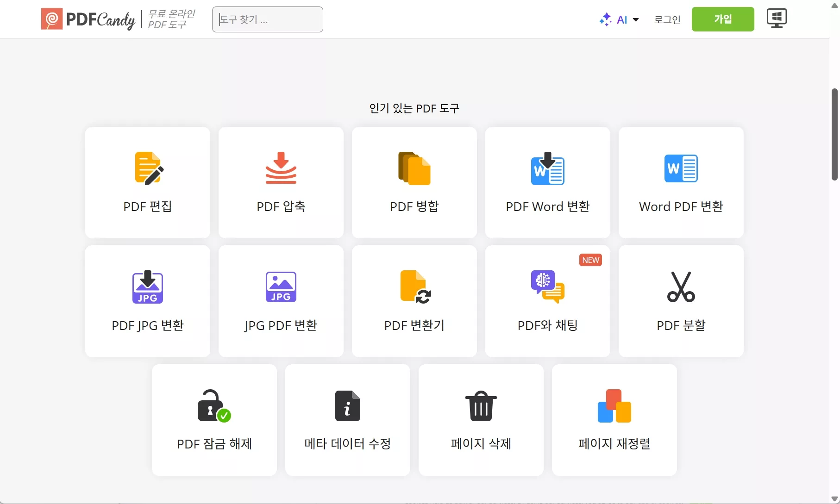Click the AI sparkle icon

[606, 19]
